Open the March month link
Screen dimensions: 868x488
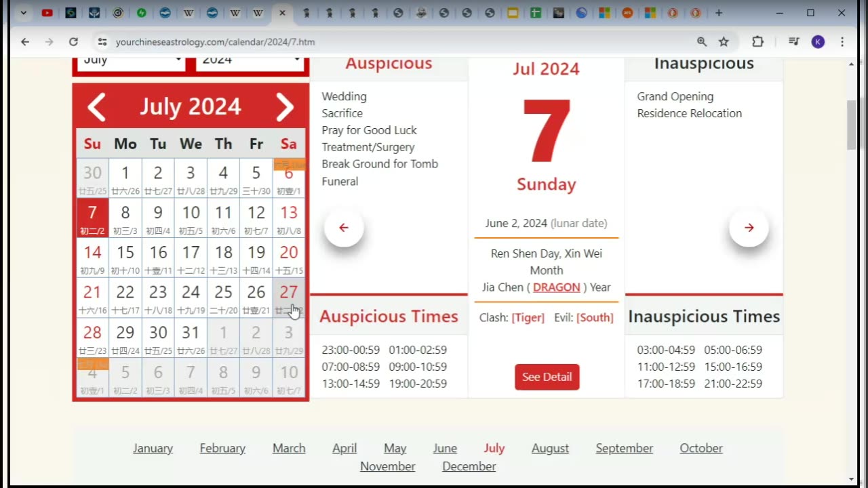(289, 448)
